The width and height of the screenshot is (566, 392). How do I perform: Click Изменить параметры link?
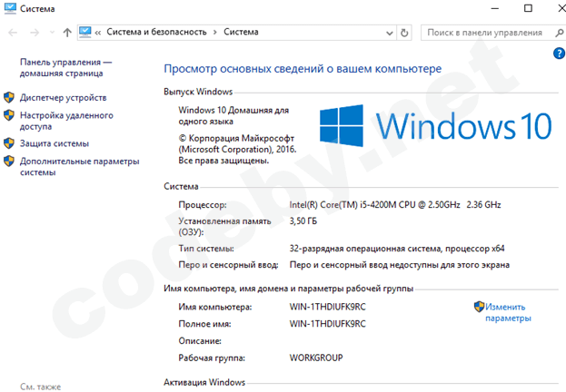tap(508, 312)
